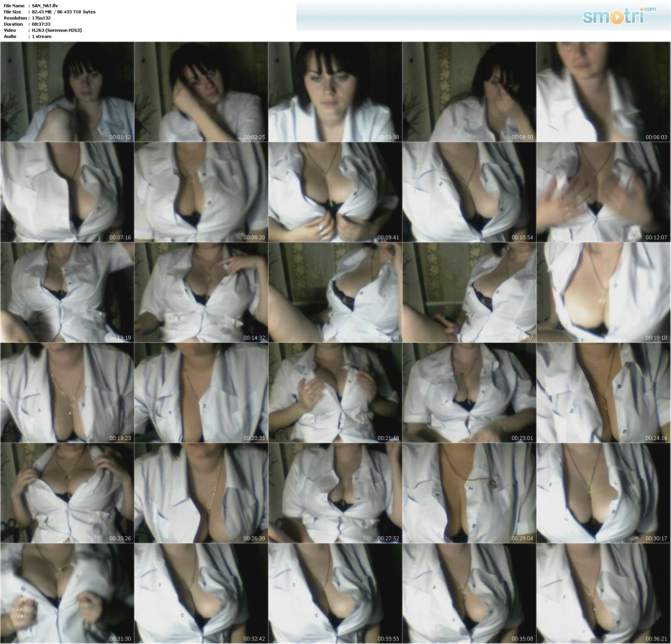Choose the frame at 00:14:32

[x=201, y=293]
